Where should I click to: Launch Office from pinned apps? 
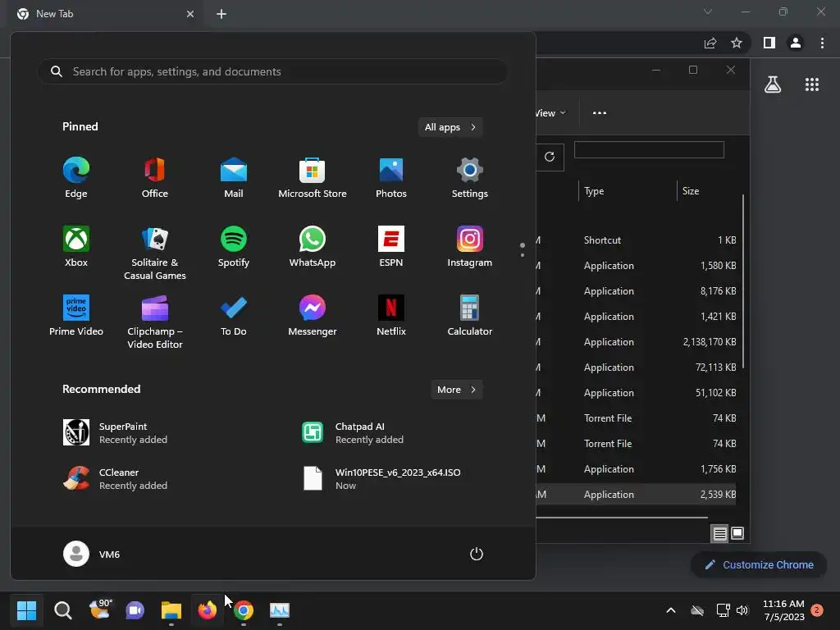155,178
